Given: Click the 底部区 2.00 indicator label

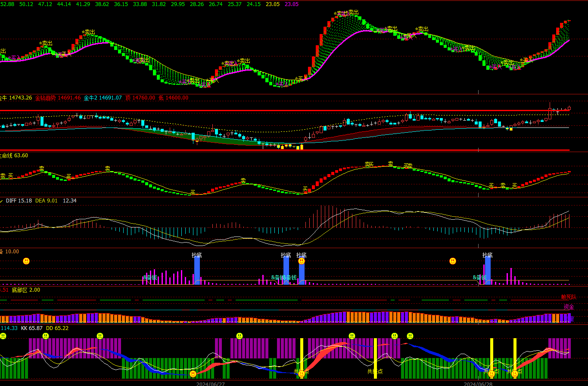Looking at the screenshot, I should [26, 290].
